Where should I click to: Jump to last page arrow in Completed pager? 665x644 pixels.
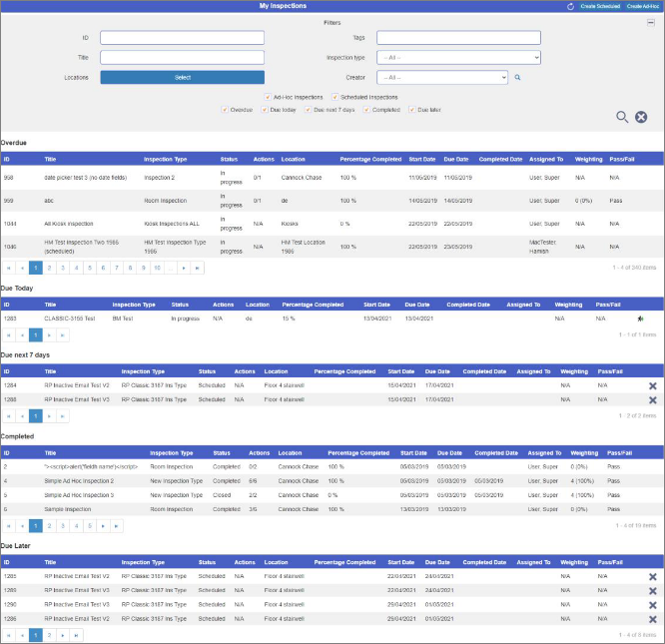pos(116,526)
